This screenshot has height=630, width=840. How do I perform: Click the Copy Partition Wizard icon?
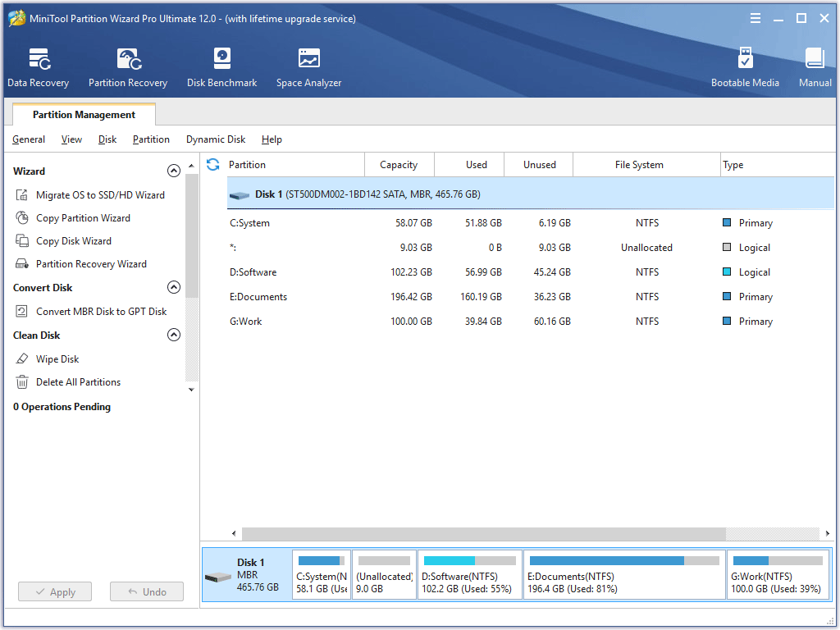[x=22, y=218]
